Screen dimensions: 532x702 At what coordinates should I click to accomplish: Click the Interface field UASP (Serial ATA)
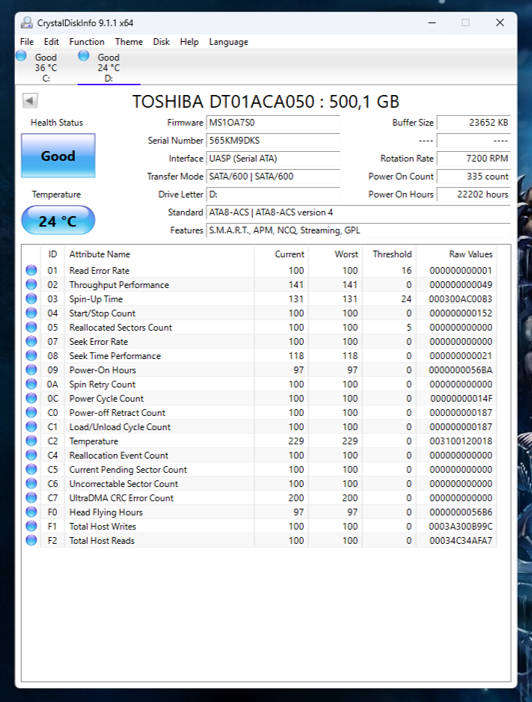[273, 158]
